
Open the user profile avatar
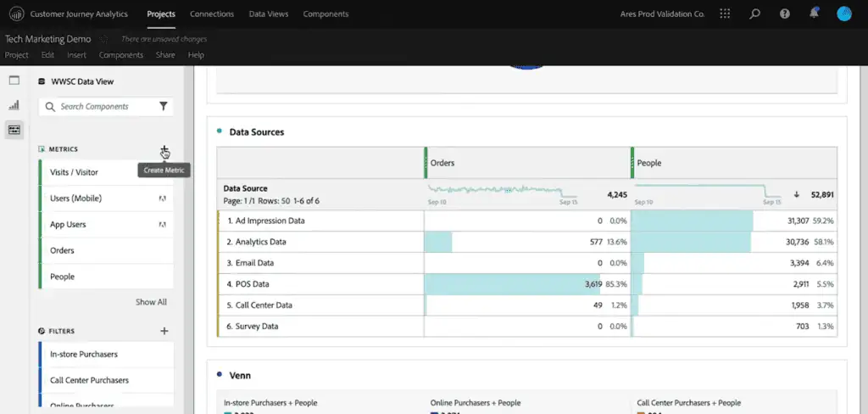click(x=843, y=14)
